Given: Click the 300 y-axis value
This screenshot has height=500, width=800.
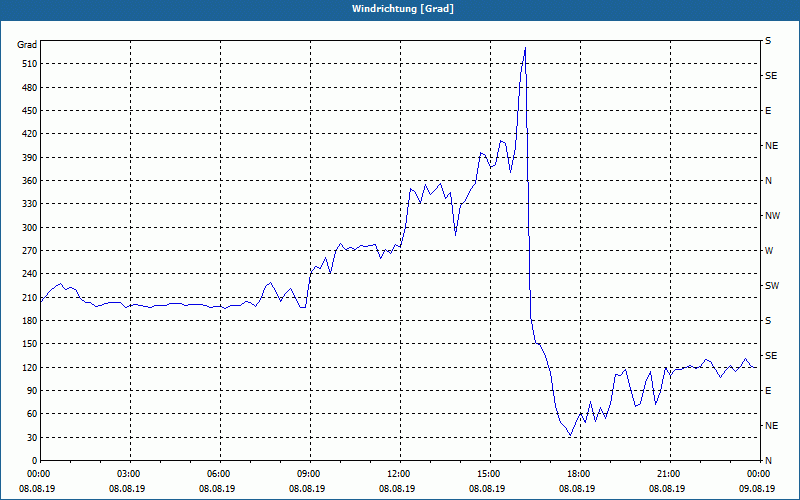Looking at the screenshot, I should pyautogui.click(x=31, y=227).
